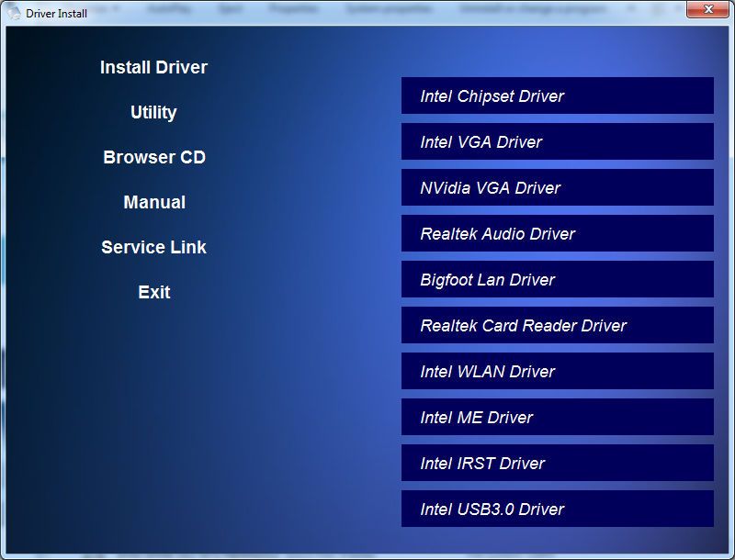Install the NVidia VGA Driver
Viewport: 735px width, 560px height.
pos(557,187)
